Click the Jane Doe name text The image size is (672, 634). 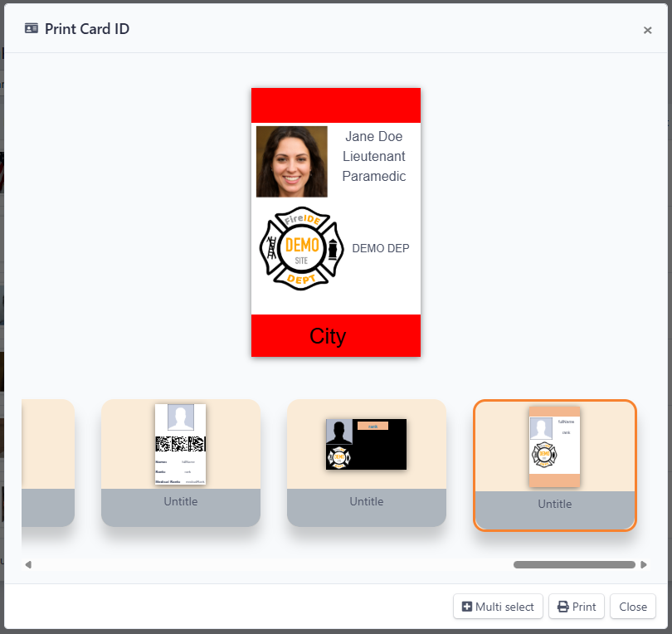pyautogui.click(x=373, y=136)
